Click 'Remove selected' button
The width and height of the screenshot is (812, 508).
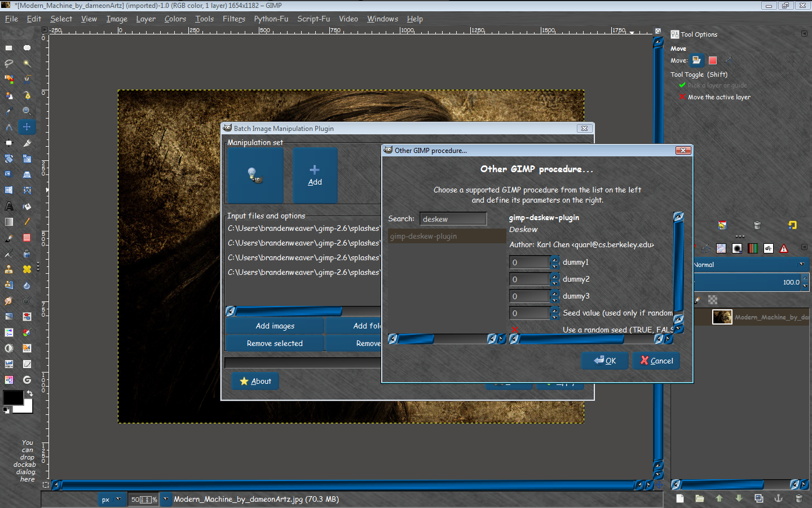(x=275, y=343)
